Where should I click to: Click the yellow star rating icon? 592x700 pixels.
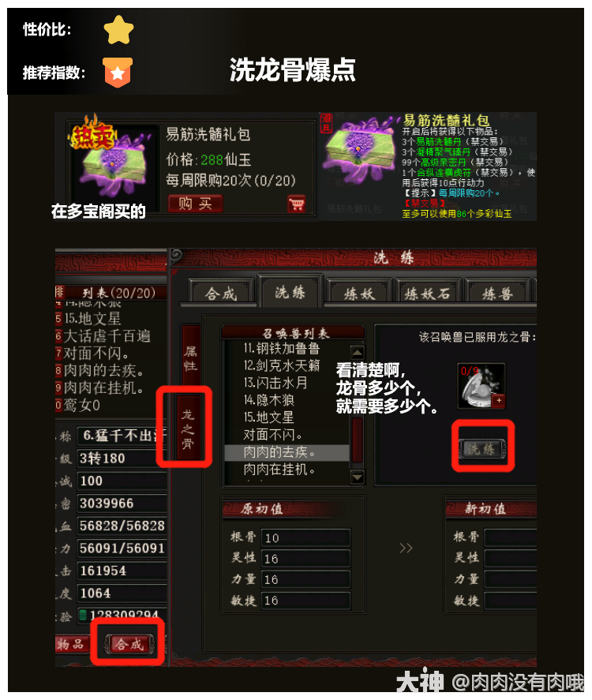(x=118, y=30)
